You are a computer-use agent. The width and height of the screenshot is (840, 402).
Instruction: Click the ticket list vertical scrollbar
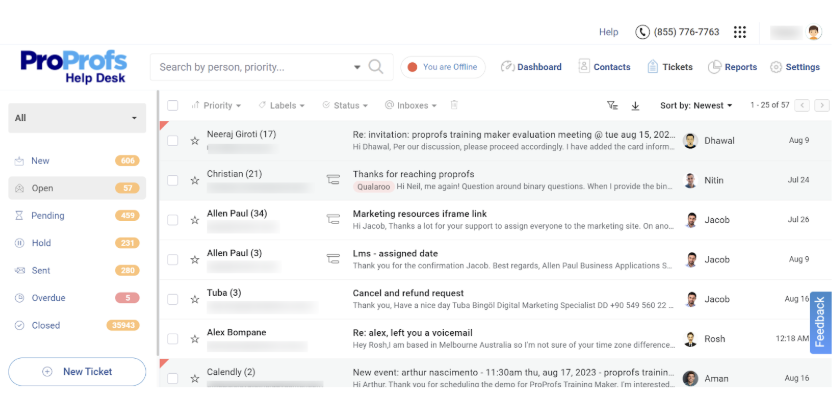pos(158,222)
